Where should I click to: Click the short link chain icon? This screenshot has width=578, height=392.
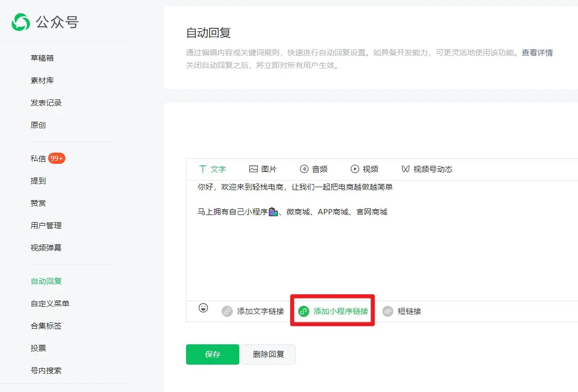[388, 311]
